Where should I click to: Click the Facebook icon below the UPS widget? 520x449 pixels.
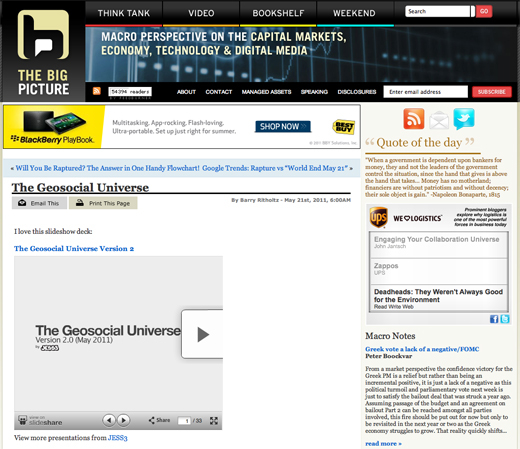click(x=494, y=319)
